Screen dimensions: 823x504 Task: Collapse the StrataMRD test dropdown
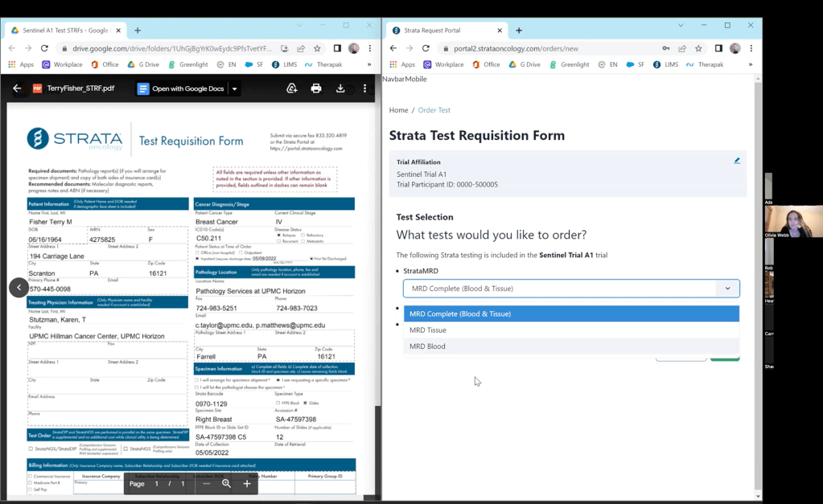pos(727,289)
